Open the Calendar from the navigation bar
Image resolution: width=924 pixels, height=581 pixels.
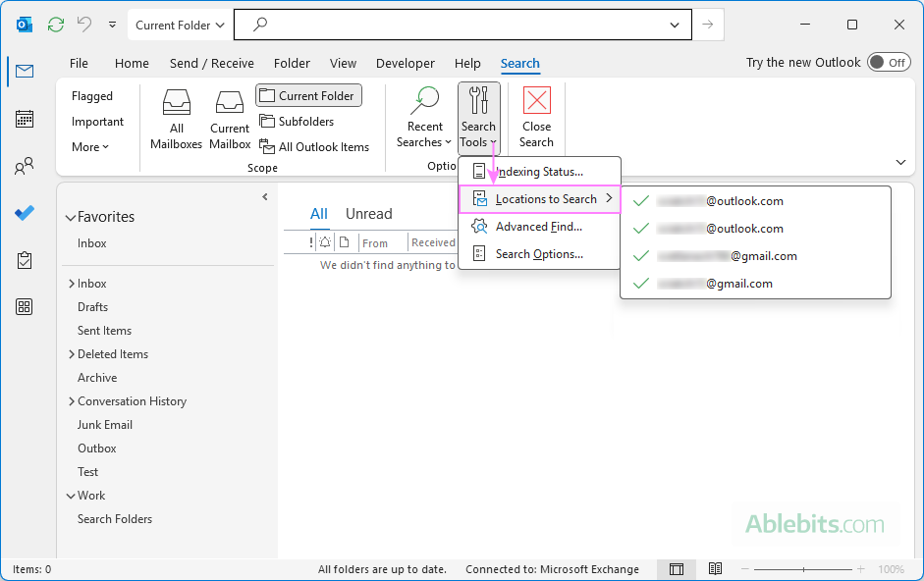click(x=23, y=119)
